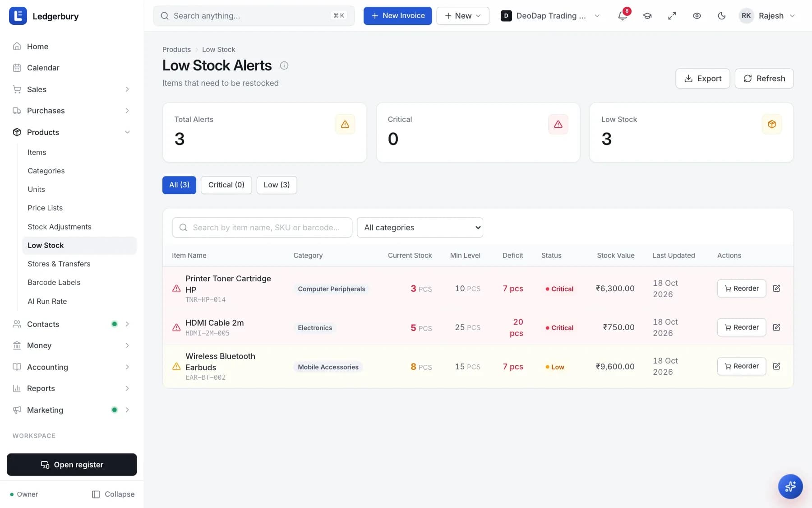812x508 pixels.
Task: Click the Current Stock column header
Action: pyautogui.click(x=410, y=256)
